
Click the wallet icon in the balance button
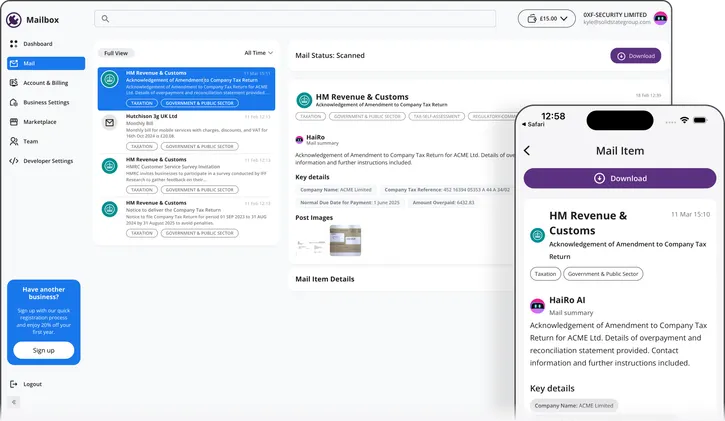(532, 18)
